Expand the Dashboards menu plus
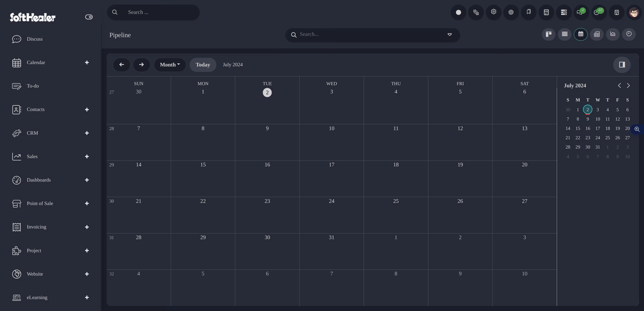 point(87,180)
